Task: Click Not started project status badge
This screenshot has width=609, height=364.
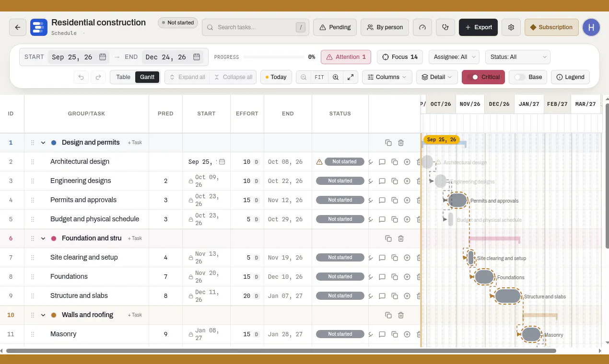Action: pos(178,23)
